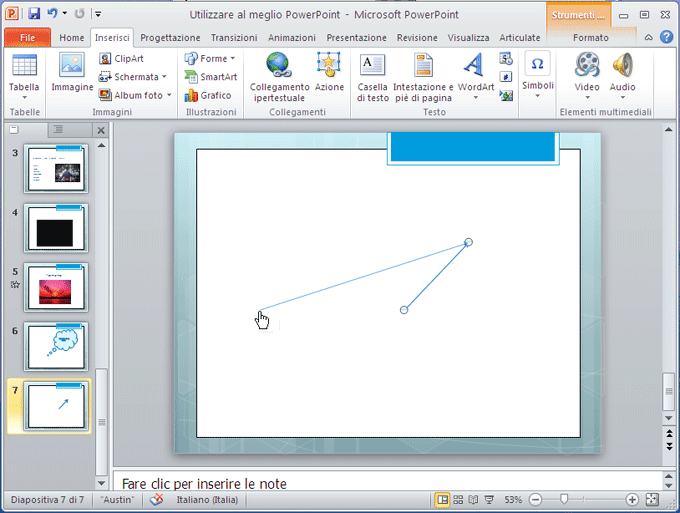680x513 pixels.
Task: Undo the last action
Action: point(52,14)
